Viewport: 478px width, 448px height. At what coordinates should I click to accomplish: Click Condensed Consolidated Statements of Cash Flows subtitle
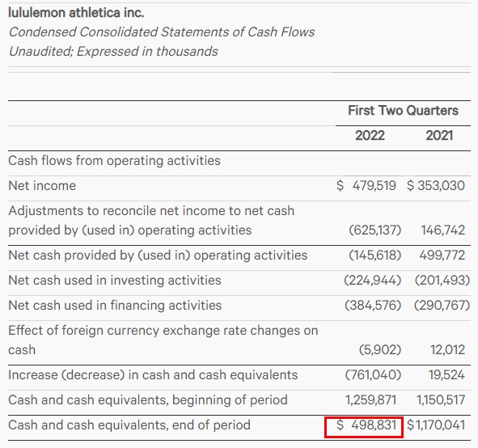[x=162, y=32]
